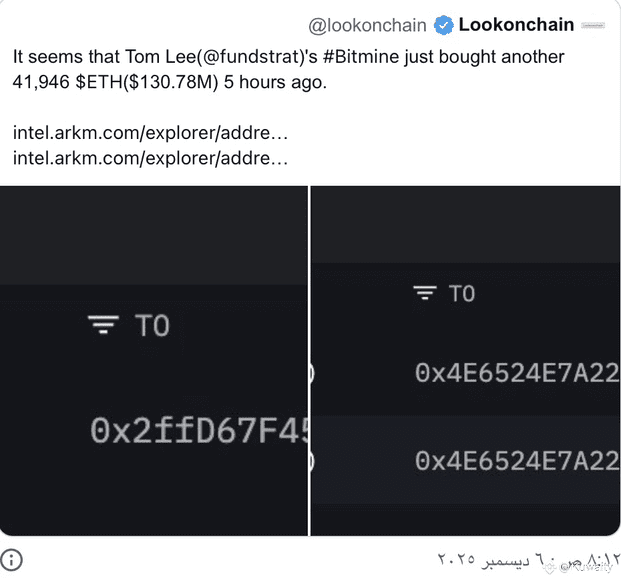
Task: Open the second intel.arkm.com link
Action: (151, 157)
